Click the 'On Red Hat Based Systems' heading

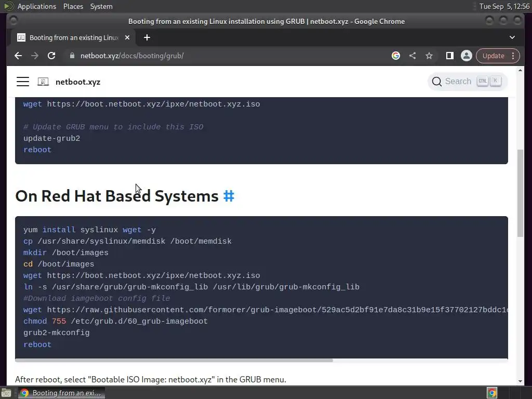point(117,196)
